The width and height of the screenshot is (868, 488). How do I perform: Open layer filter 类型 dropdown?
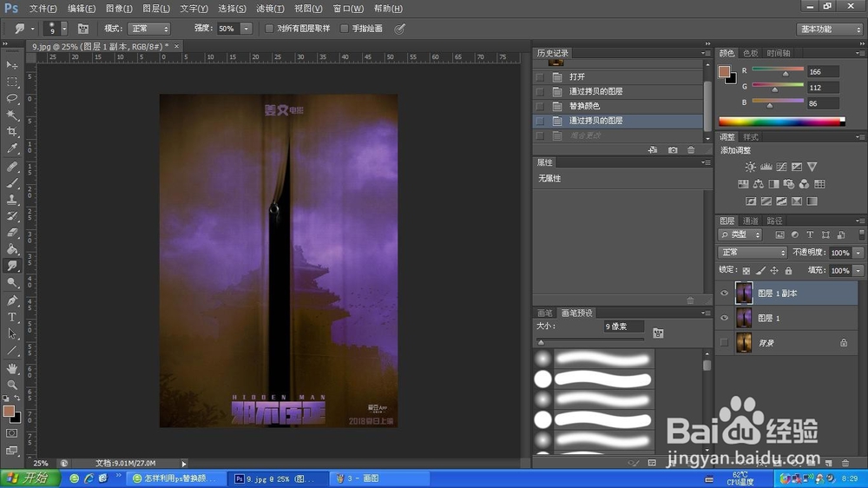(740, 234)
